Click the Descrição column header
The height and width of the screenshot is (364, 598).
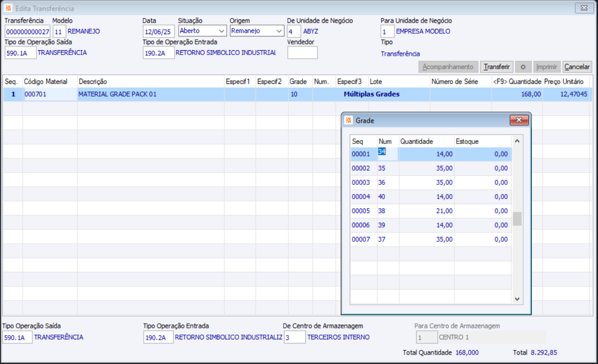(151, 82)
